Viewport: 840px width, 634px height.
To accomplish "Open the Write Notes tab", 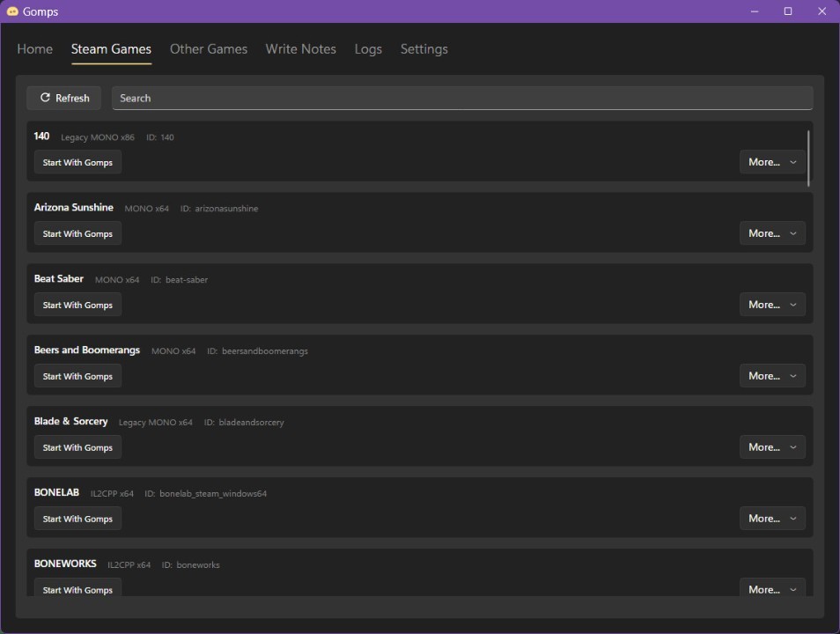I will coord(300,49).
